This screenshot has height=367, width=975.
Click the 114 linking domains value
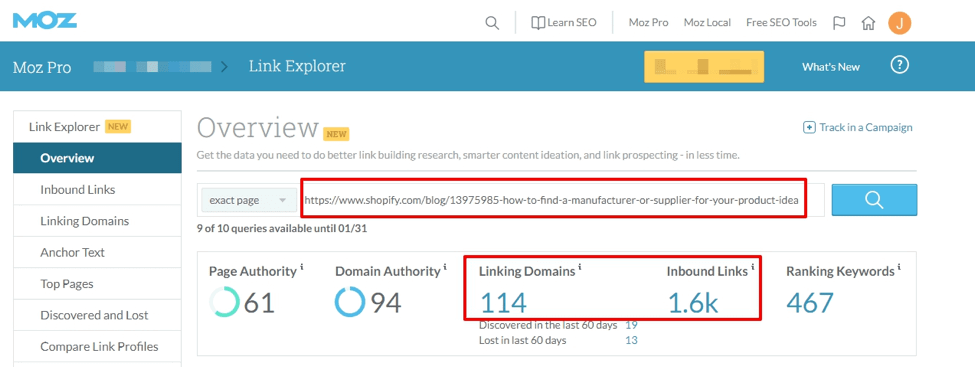503,303
